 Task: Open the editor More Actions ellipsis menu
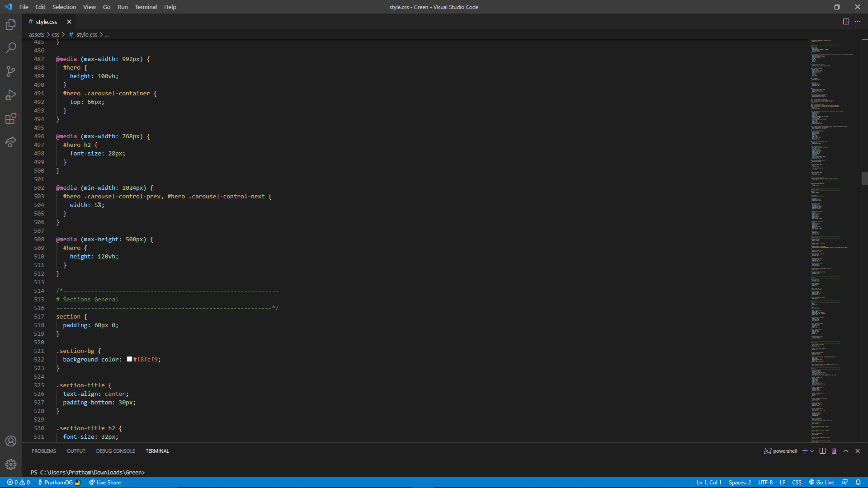tap(858, 22)
